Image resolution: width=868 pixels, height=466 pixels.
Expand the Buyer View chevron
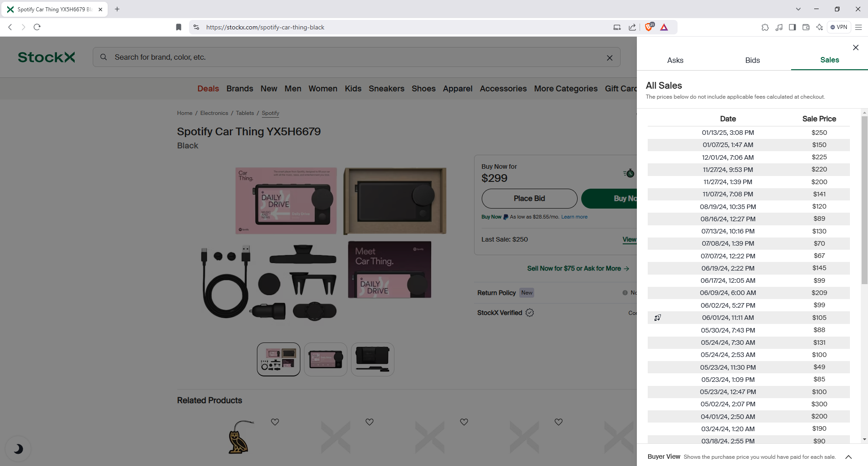click(x=849, y=457)
